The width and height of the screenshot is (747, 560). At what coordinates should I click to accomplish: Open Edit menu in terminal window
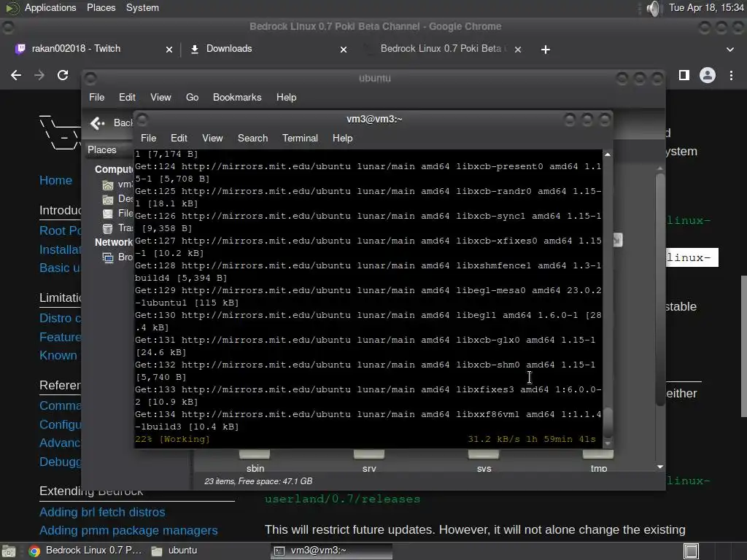pyautogui.click(x=179, y=138)
